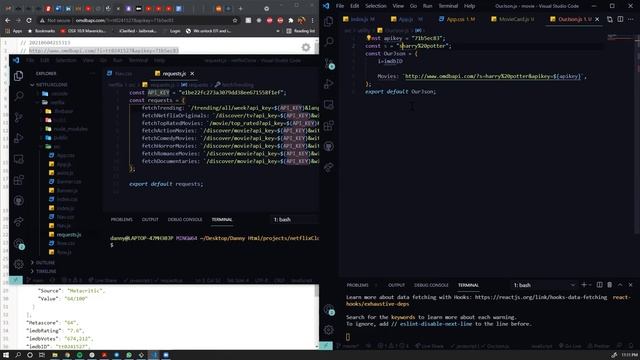Screen dimensions: 640x360
Task: Expand the OUTLINE section in left Explorer
Action: [44, 262]
